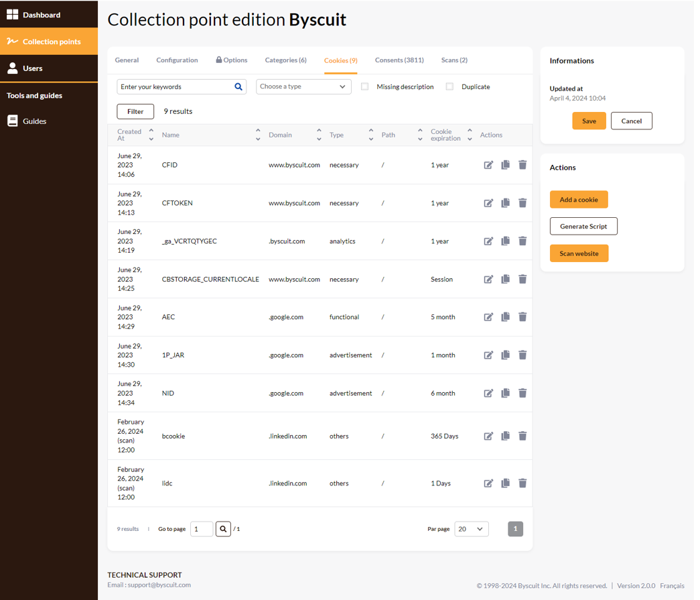Duplicate the AEC cookie

click(x=505, y=316)
